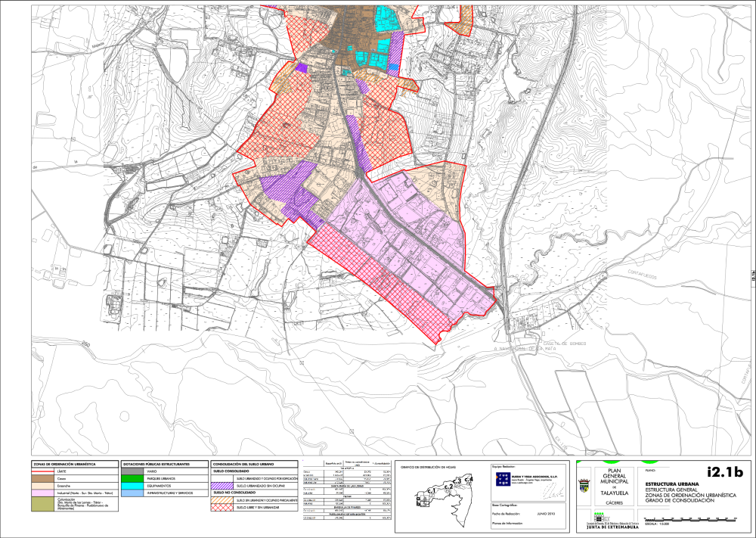Click the gray VIARIO legend swatch
The image size is (756, 538).
pos(132,471)
